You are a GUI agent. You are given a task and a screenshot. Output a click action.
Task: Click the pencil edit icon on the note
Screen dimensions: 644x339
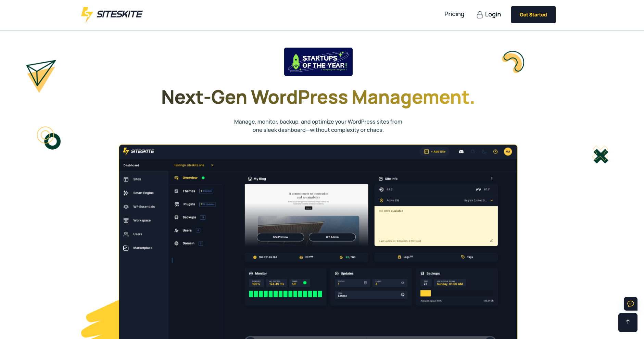point(491,241)
